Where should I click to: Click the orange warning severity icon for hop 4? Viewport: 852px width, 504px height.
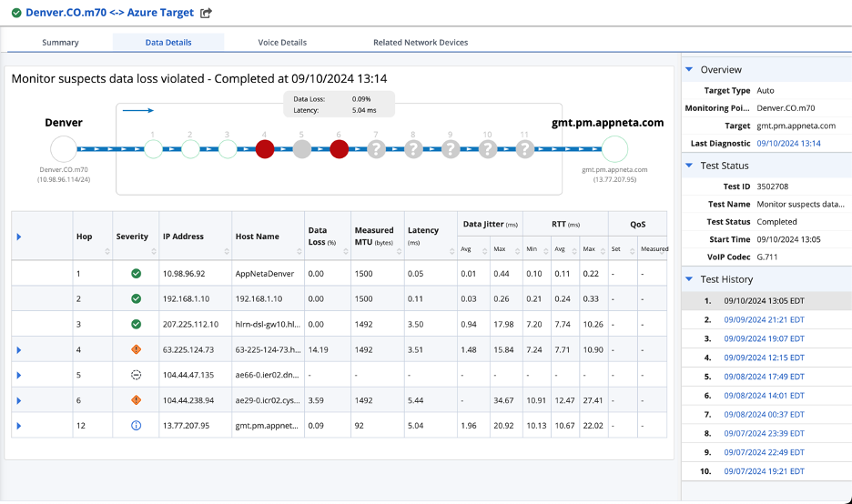[x=136, y=349]
